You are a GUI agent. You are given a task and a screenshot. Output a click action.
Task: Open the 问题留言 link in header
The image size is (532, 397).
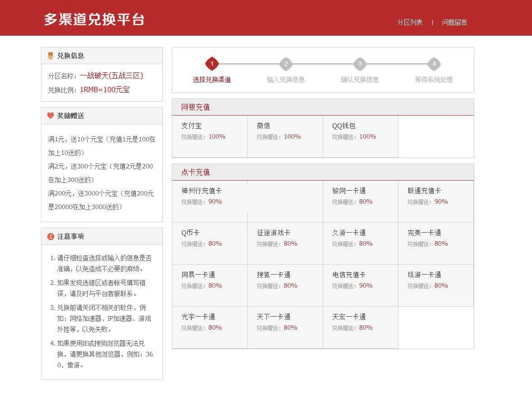[454, 23]
